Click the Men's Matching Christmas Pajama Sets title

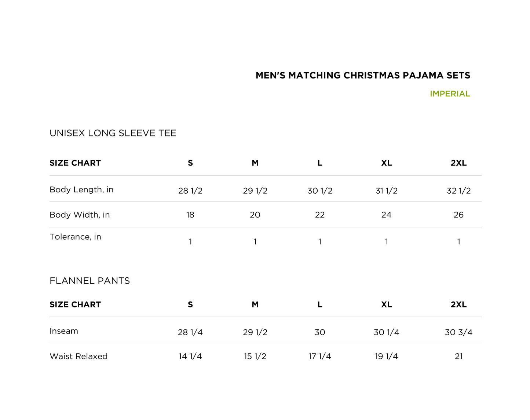point(363,76)
